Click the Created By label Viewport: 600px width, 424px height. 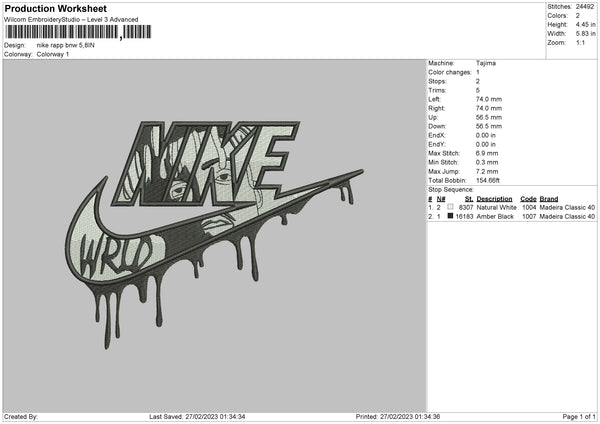21,416
